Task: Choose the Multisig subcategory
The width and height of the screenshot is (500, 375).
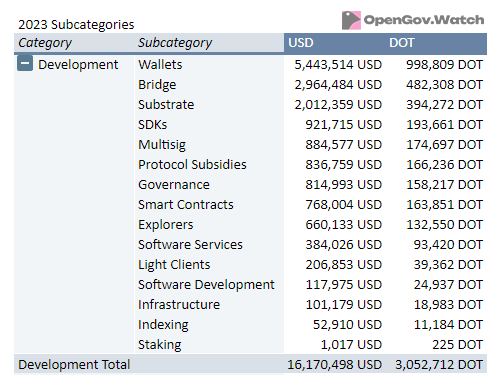Action: coord(162,145)
